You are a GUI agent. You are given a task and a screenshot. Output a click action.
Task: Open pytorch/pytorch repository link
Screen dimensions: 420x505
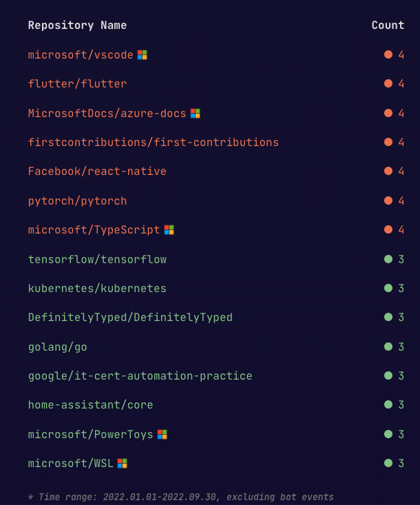pos(77,201)
